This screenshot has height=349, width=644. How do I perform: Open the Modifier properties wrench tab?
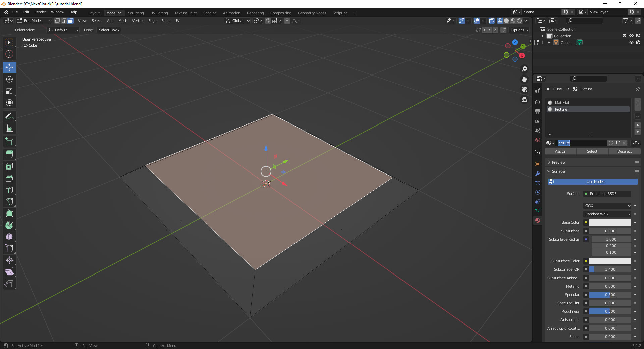point(538,173)
